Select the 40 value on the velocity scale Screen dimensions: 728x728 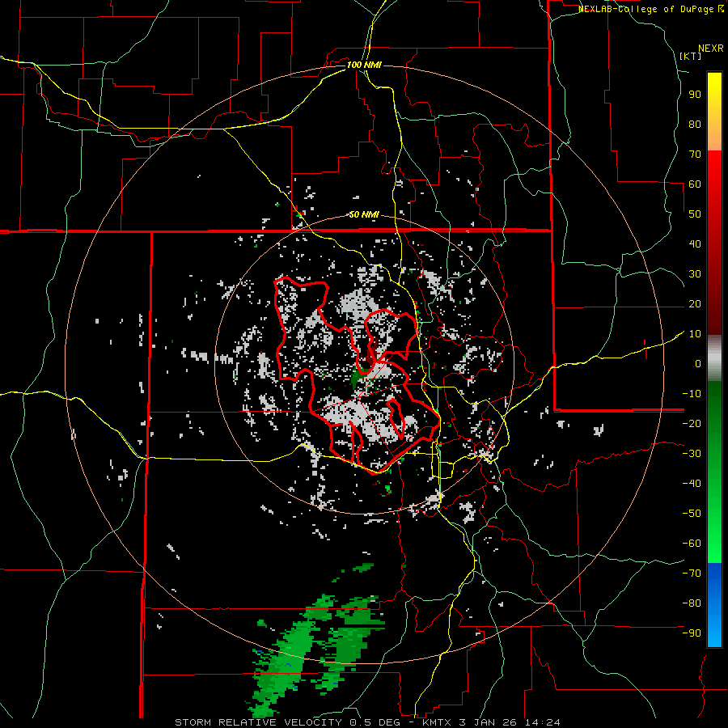coord(695,244)
